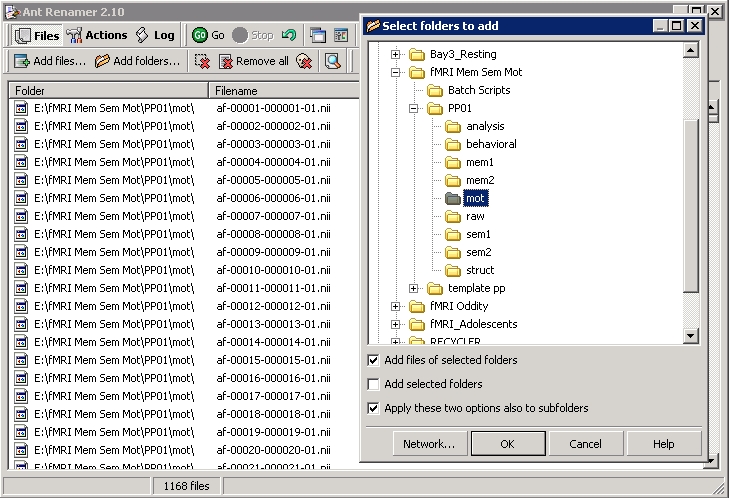The image size is (729, 498).
Task: Click the Cancel button
Action: point(585,444)
